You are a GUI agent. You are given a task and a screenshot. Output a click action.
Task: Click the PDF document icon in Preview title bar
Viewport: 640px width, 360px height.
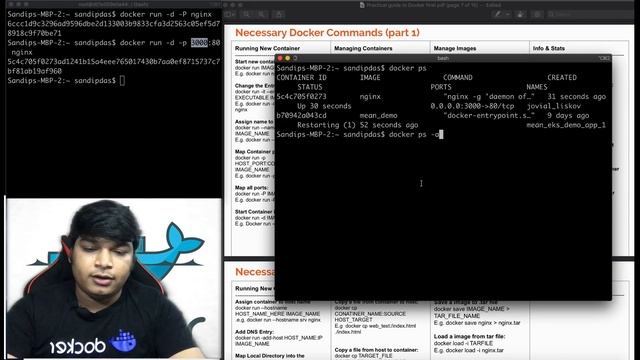point(362,5)
